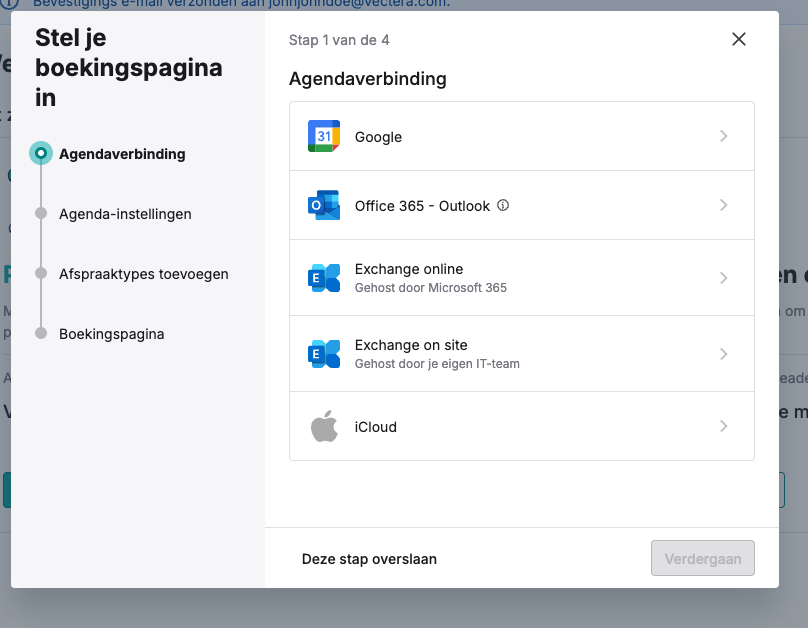
Task: Click the Exchange online icon
Action: 324,278
